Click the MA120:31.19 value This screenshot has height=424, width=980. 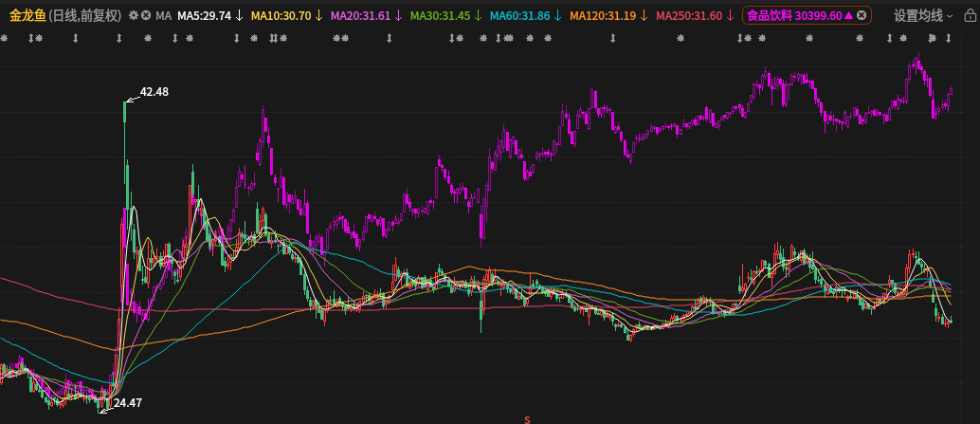(x=603, y=15)
